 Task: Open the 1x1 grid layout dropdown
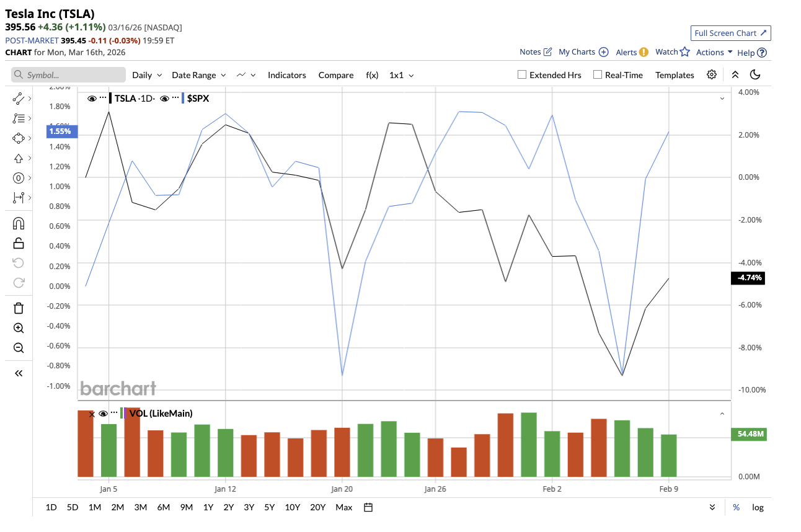point(402,75)
